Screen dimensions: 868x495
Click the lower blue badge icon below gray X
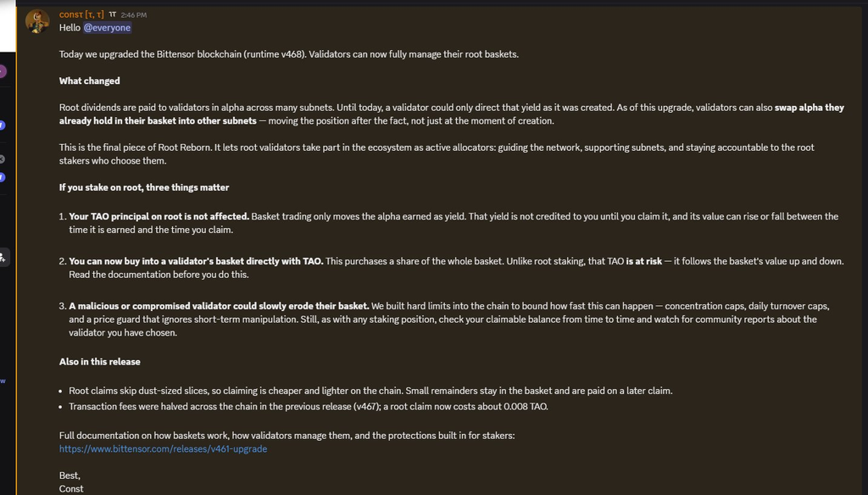pyautogui.click(x=3, y=177)
